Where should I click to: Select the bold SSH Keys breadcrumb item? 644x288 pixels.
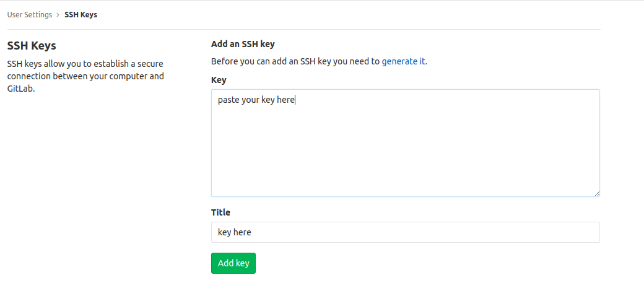point(81,15)
